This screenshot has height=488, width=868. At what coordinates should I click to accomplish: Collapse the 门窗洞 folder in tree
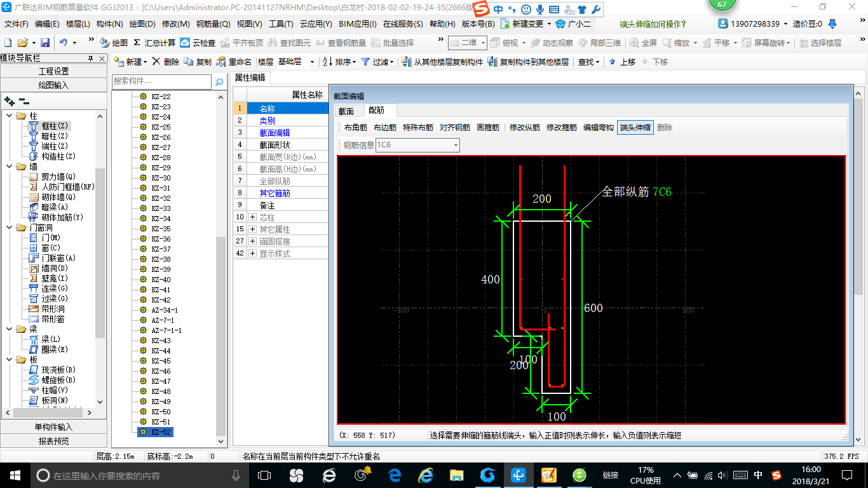pos(10,227)
